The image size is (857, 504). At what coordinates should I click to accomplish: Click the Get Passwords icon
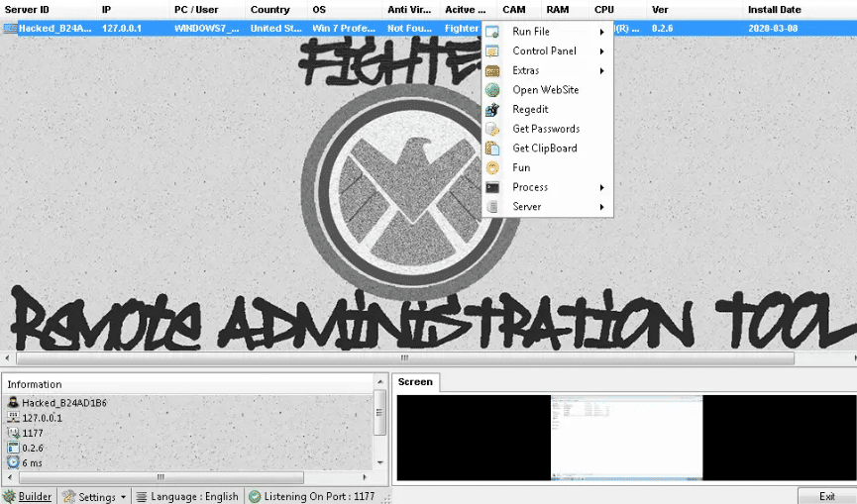(x=491, y=129)
